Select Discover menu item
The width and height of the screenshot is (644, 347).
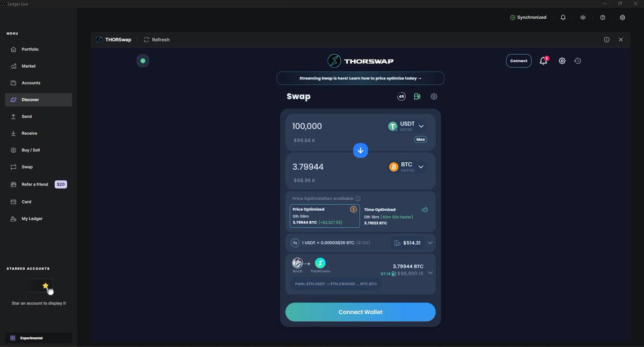38,99
